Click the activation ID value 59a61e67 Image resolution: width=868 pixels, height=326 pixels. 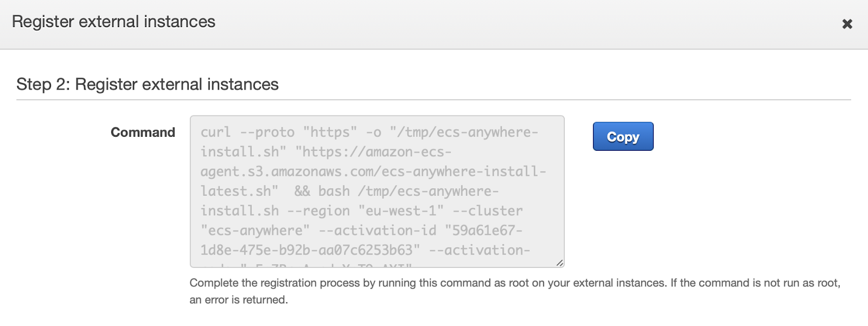483,231
